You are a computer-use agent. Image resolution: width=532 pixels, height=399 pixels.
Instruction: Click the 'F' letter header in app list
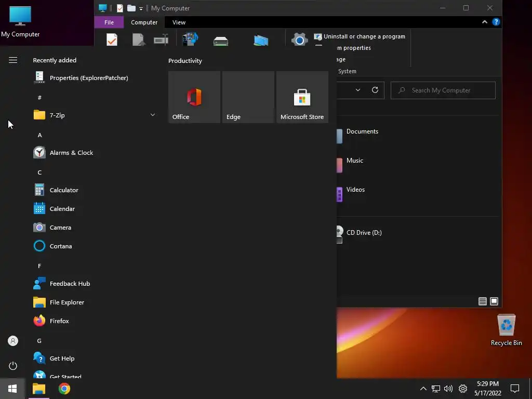[39, 266]
